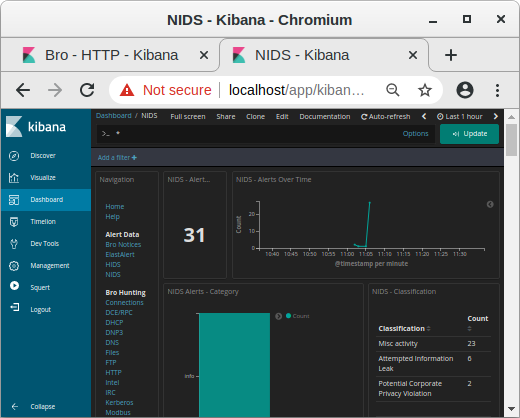Open the Chromium three-dot menu
The width and height of the screenshot is (520, 418).
click(x=497, y=90)
